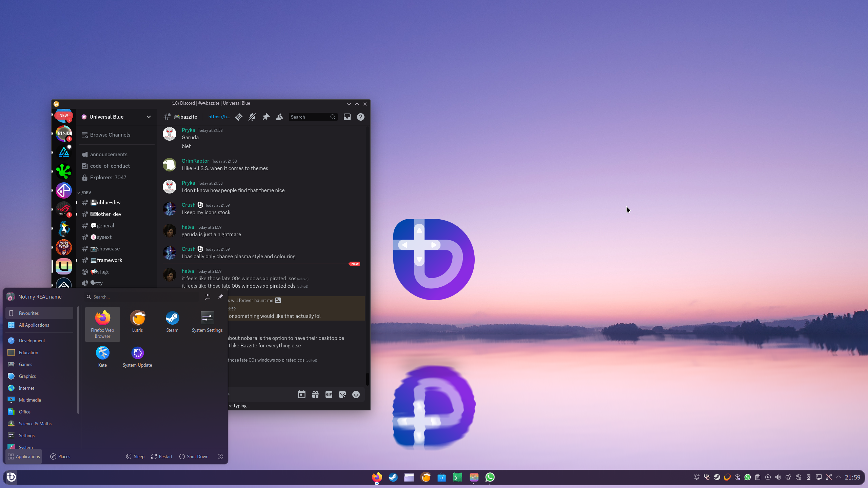This screenshot has height=488, width=868.
Task: Click the GIF picker icon
Action: [329, 394]
